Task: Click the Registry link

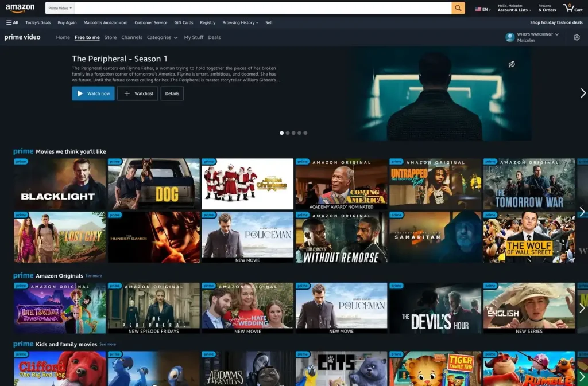Action: [x=208, y=22]
